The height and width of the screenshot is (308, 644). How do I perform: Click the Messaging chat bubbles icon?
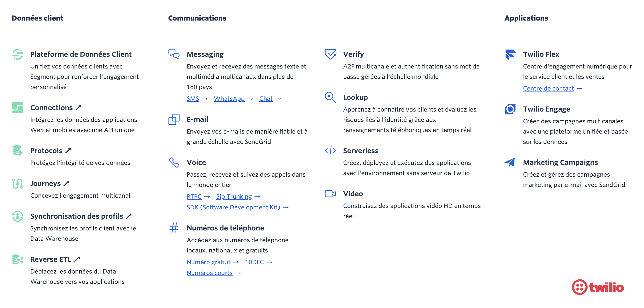pyautogui.click(x=174, y=54)
